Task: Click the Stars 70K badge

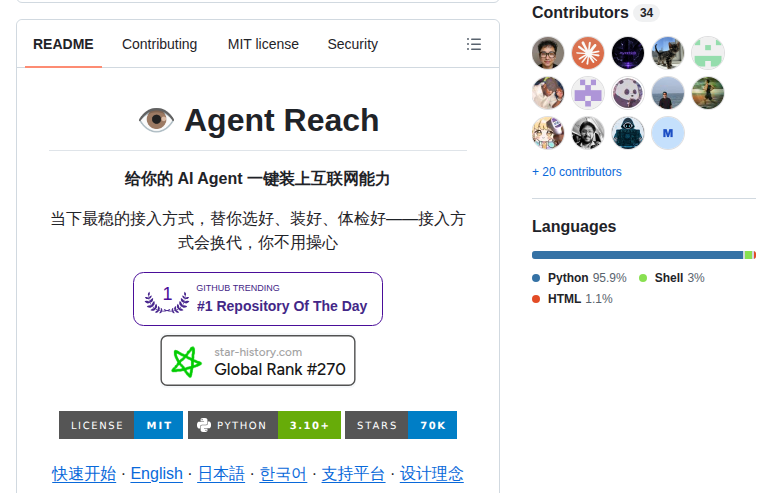Action: pos(401,425)
